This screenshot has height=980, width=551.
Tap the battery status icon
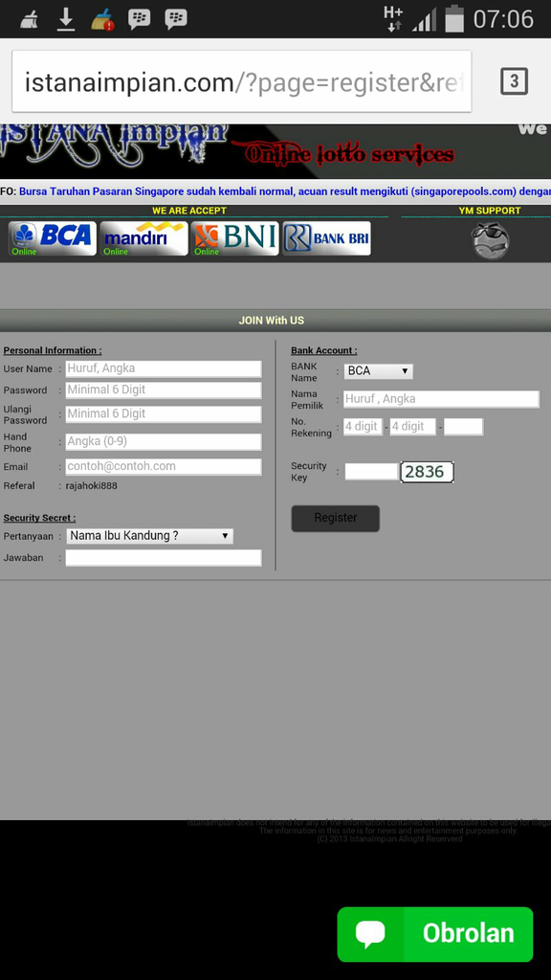click(x=454, y=19)
